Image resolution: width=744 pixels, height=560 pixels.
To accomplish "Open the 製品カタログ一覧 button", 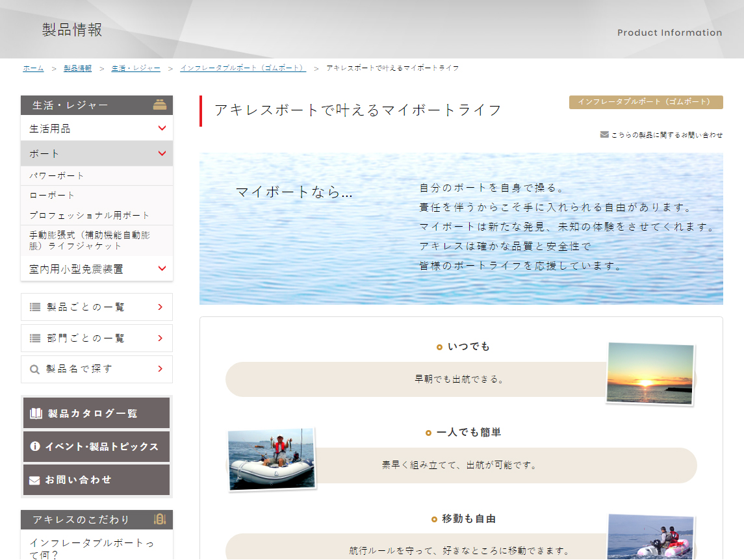I will pos(96,413).
